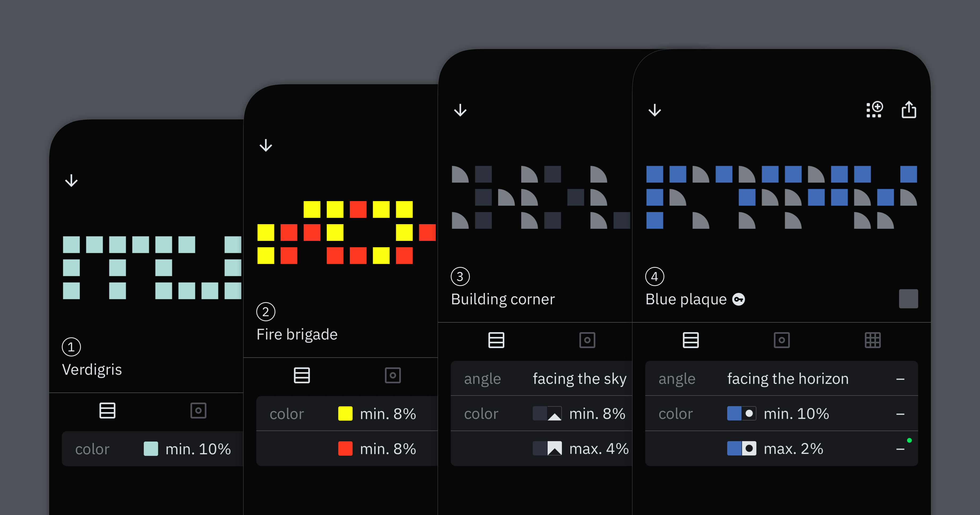Click the image preview icon on Verdigris card
This screenshot has height=515, width=980.
[199, 410]
